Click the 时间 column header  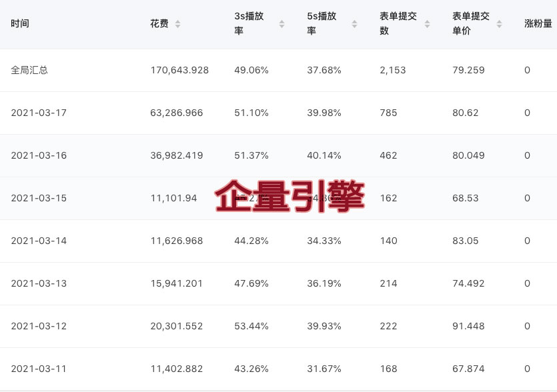(20, 24)
